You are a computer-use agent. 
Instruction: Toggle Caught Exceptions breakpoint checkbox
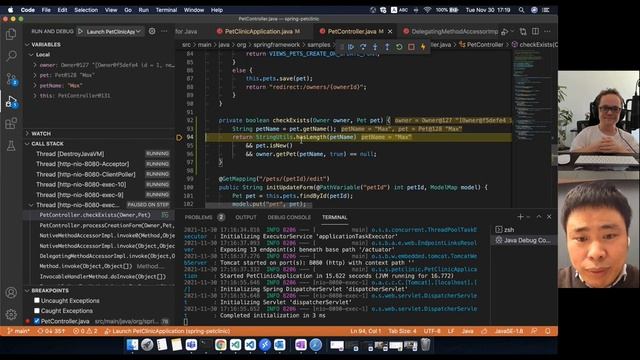click(x=37, y=311)
